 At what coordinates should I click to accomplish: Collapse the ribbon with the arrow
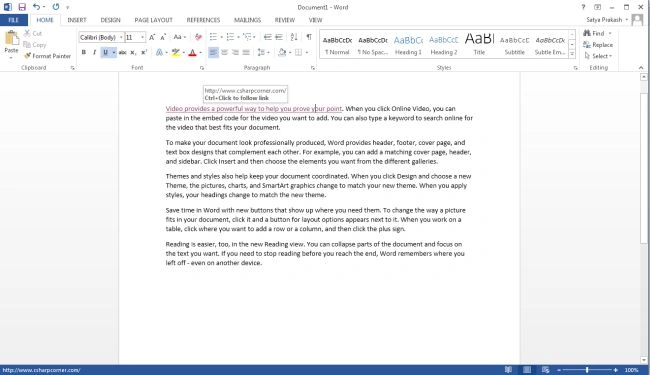pos(641,68)
